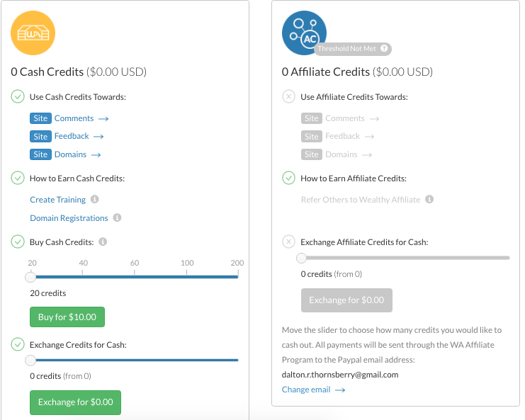The height and width of the screenshot is (420, 525).
Task: Toggle the Use Cash Credits Towards checkmark
Action: point(18,97)
